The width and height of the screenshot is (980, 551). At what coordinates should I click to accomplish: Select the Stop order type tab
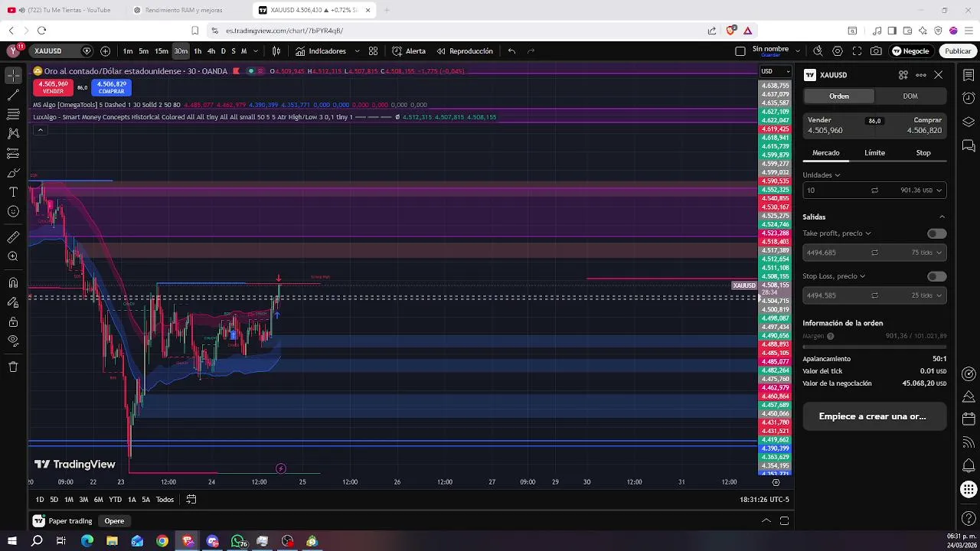point(923,153)
